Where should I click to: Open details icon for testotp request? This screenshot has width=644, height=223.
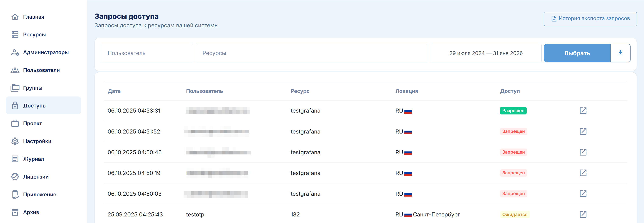pyautogui.click(x=583, y=214)
